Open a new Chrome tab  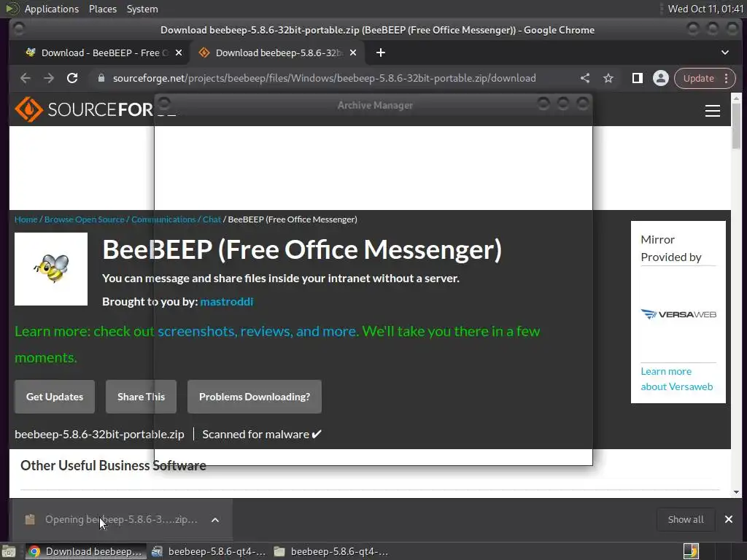(381, 52)
